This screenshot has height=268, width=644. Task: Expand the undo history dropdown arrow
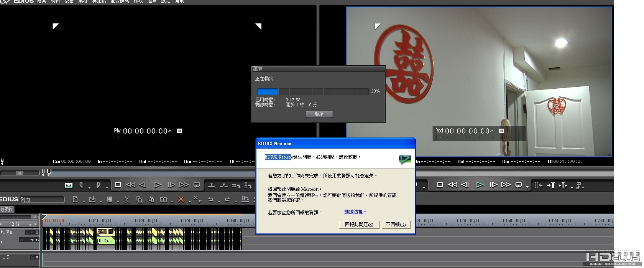click(219, 201)
